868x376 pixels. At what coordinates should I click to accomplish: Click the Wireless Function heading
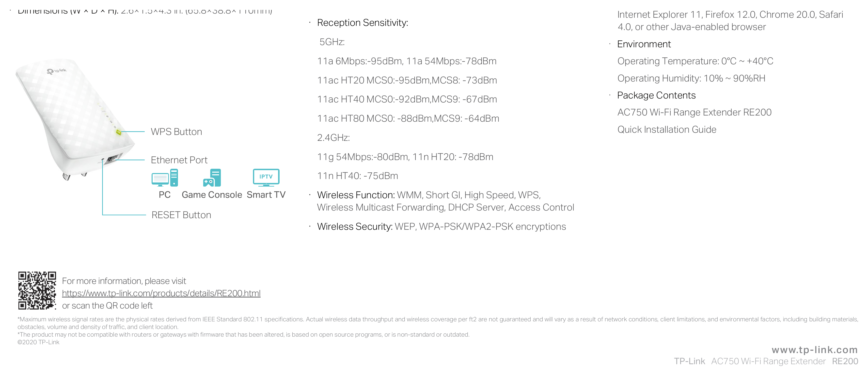click(356, 195)
